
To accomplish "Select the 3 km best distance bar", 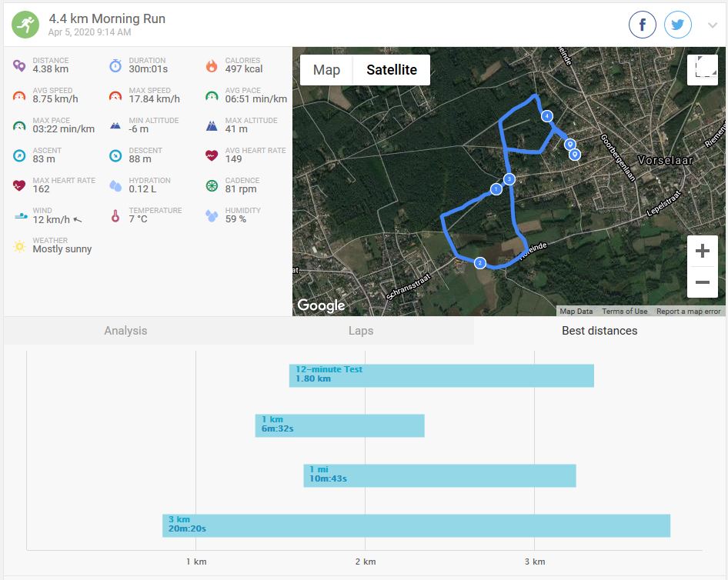I will coord(416,525).
